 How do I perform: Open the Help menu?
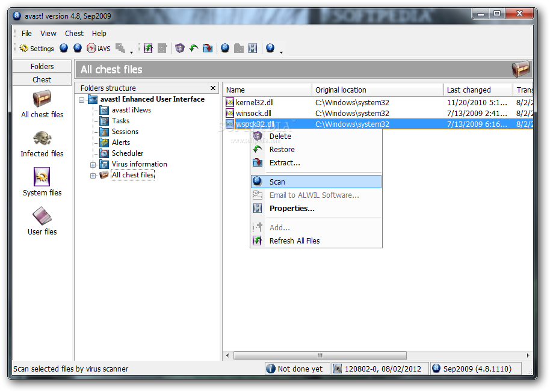click(99, 33)
